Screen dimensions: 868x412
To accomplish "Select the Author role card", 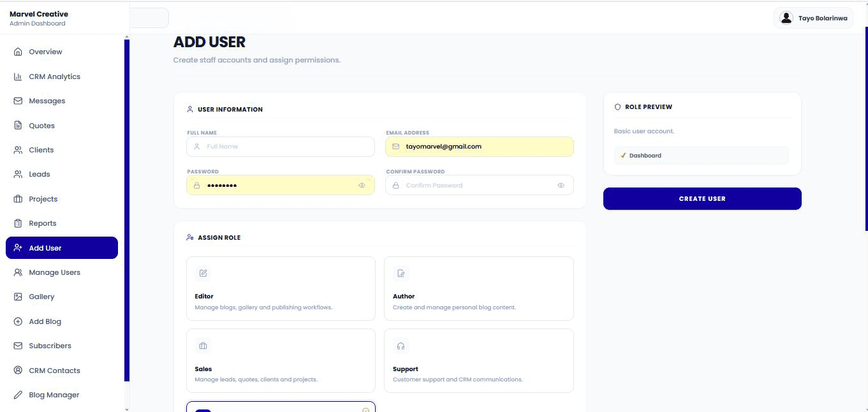I will [479, 288].
